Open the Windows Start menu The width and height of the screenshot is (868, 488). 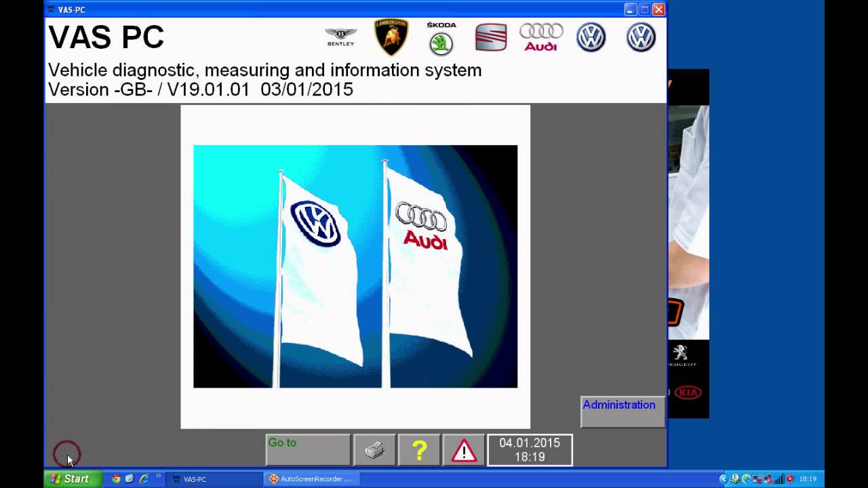(73, 479)
